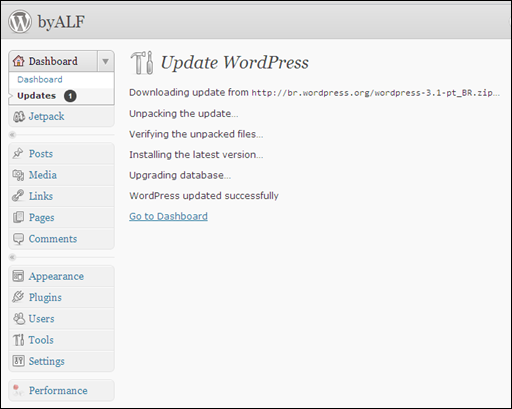Go to the Dashboard submenu item
512x409 pixels.
click(40, 79)
